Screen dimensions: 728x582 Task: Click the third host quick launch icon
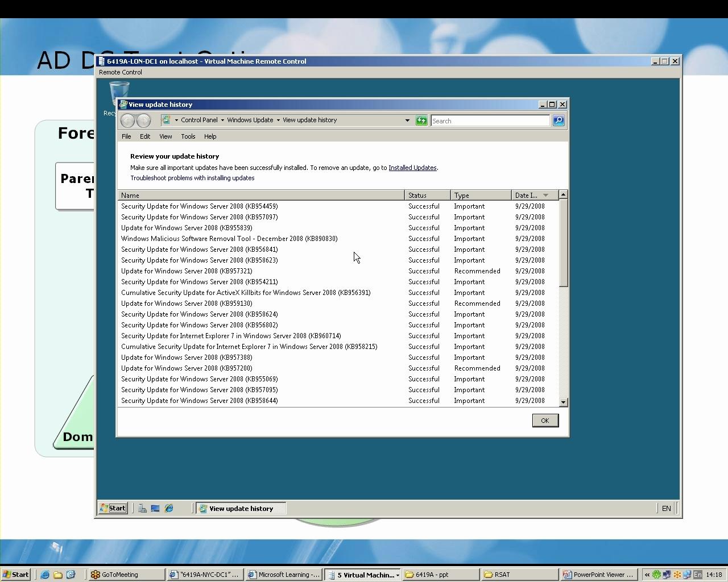[71, 575]
